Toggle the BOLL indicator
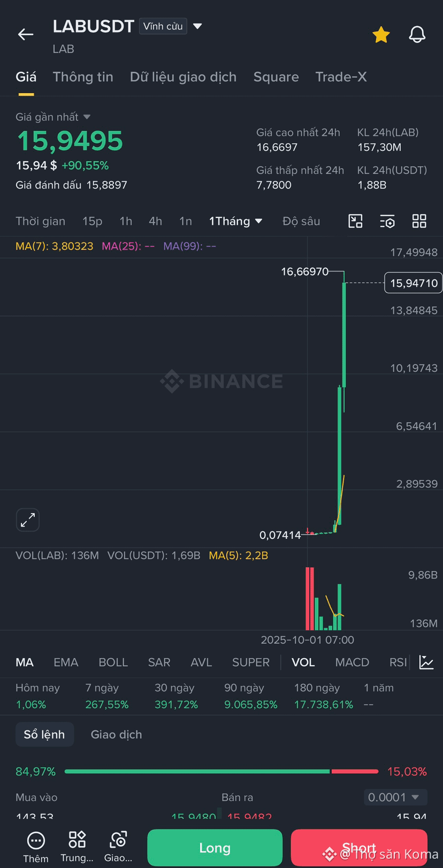The height and width of the screenshot is (868, 443). [113, 663]
